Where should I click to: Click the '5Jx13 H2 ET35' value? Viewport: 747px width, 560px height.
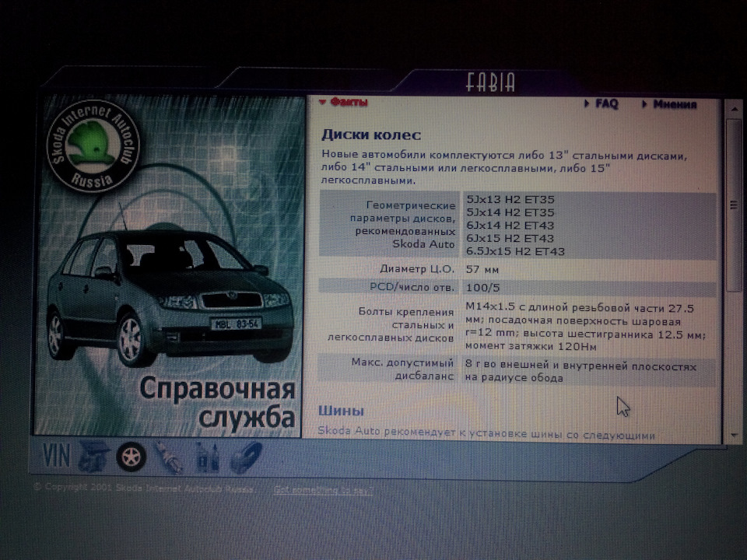(x=510, y=200)
